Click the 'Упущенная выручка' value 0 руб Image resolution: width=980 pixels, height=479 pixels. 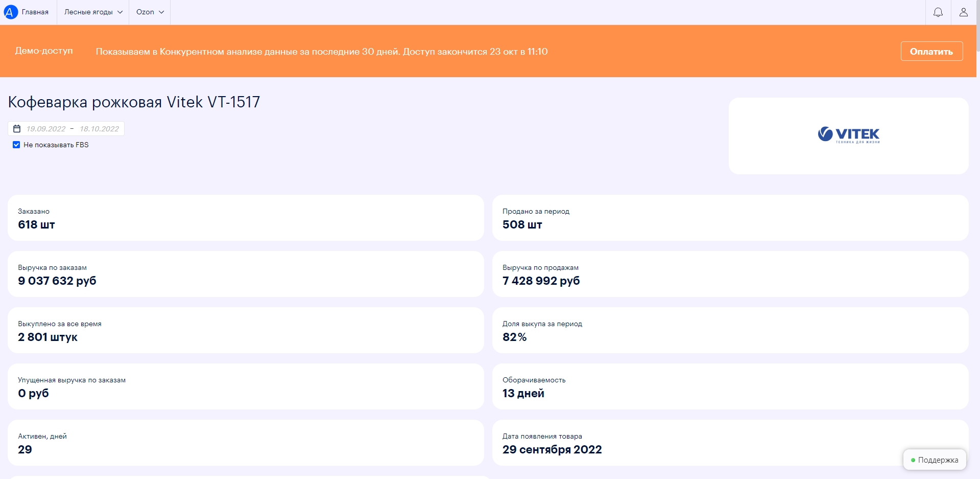[x=33, y=394]
